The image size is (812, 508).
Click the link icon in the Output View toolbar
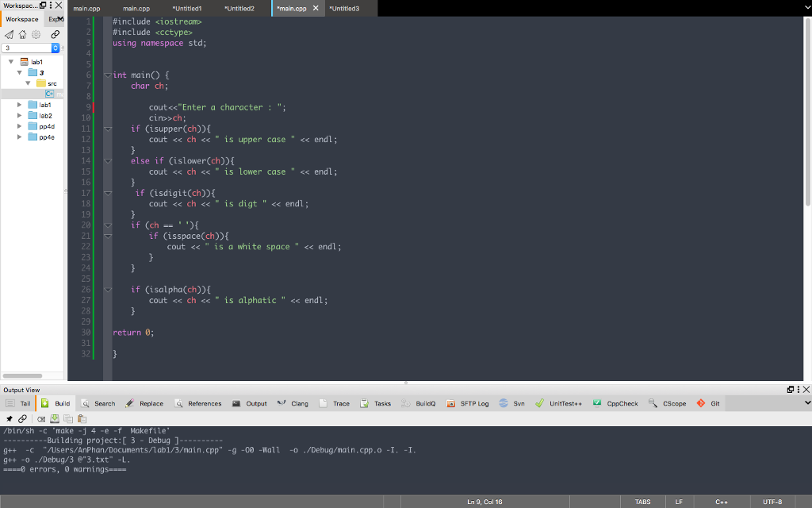[x=23, y=418]
